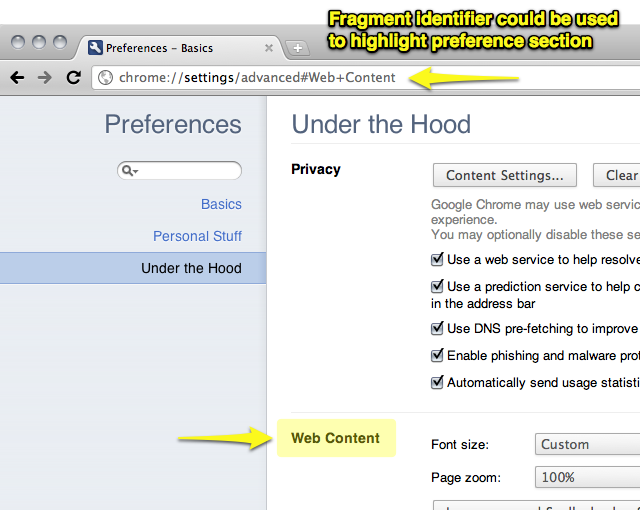Expand the Page zoom dropdown
This screenshot has height=510, width=640.
pos(588,477)
